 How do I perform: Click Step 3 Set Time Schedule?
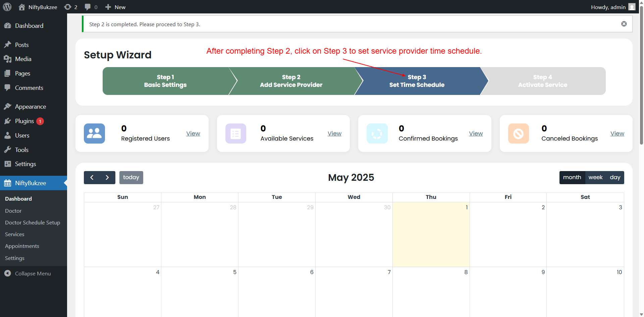[417, 81]
